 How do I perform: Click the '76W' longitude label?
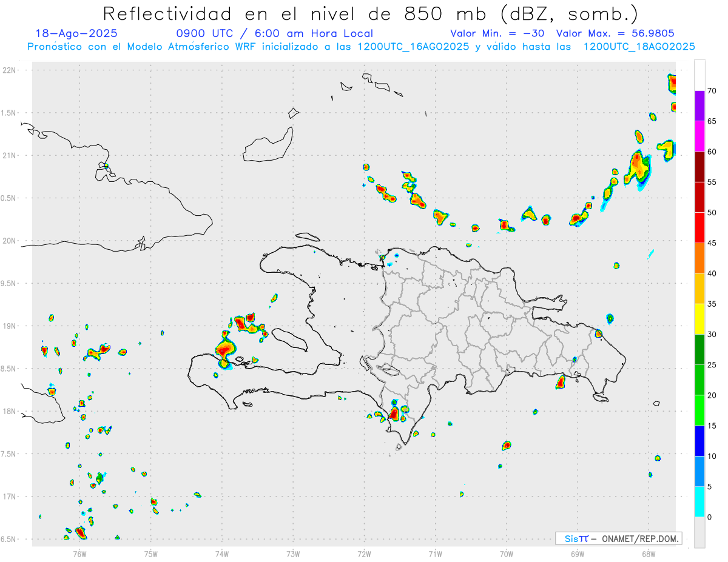[79, 554]
